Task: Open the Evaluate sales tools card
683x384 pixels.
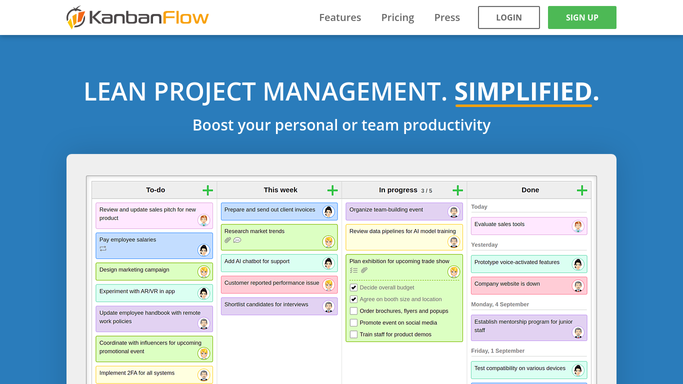Action: (x=529, y=226)
